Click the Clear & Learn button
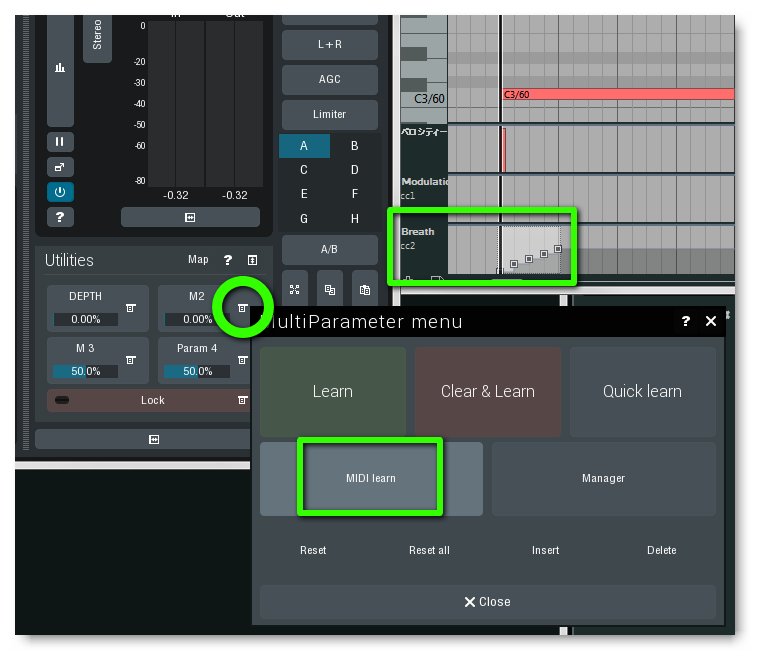 click(488, 391)
